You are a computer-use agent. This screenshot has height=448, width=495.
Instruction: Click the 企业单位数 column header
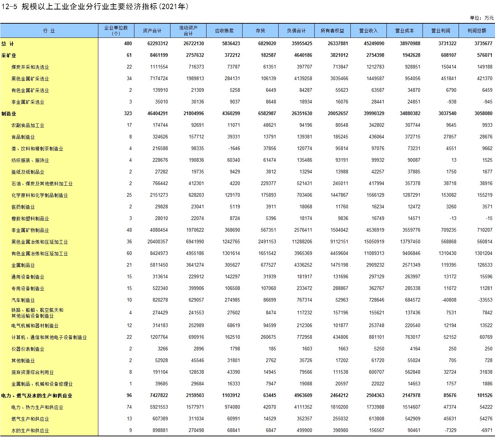[x=116, y=31]
